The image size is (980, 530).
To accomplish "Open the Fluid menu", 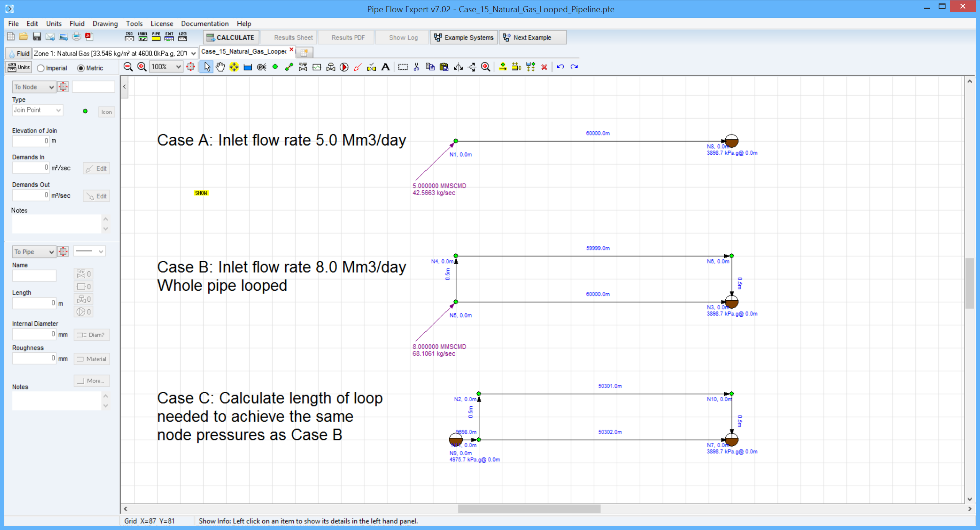I will [77, 23].
